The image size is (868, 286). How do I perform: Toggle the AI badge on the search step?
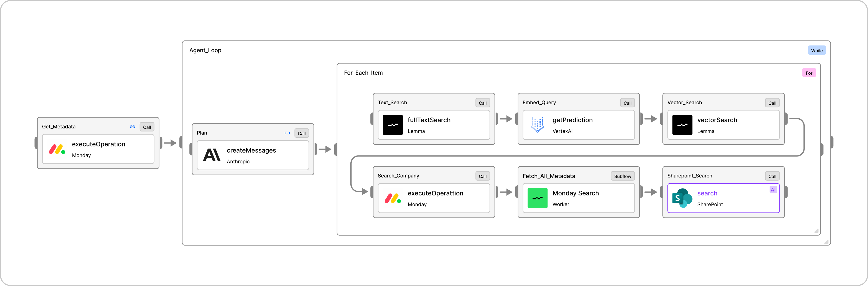(x=773, y=189)
